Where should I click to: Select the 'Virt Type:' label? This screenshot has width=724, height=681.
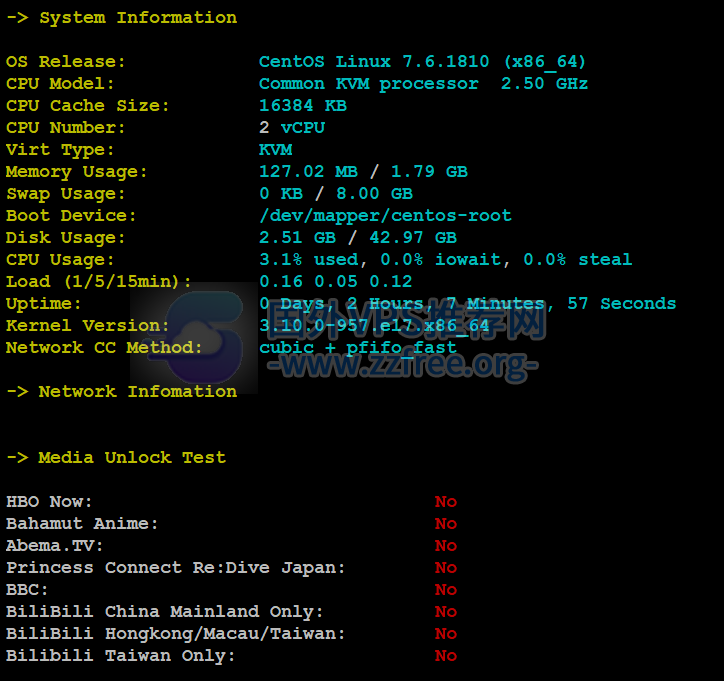click(x=60, y=150)
